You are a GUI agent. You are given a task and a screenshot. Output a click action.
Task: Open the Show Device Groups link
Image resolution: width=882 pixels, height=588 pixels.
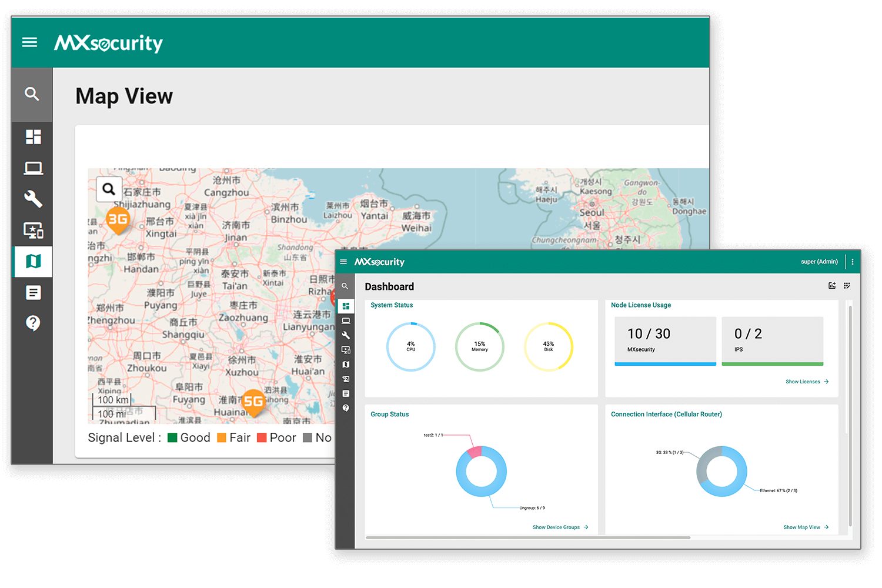560,527
